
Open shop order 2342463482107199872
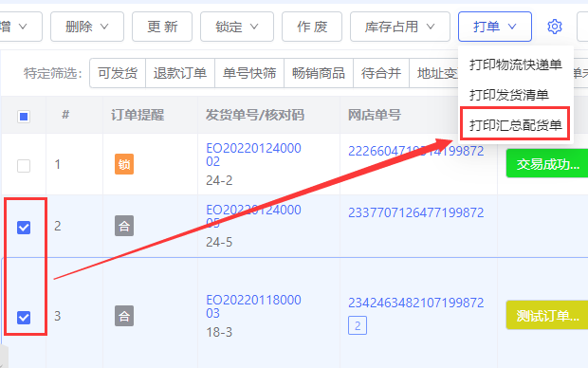416,303
